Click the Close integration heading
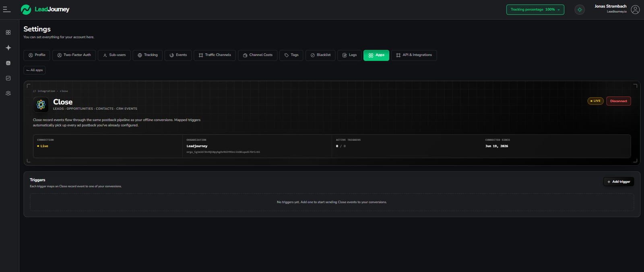Image resolution: width=644 pixels, height=272 pixels. coord(63,102)
